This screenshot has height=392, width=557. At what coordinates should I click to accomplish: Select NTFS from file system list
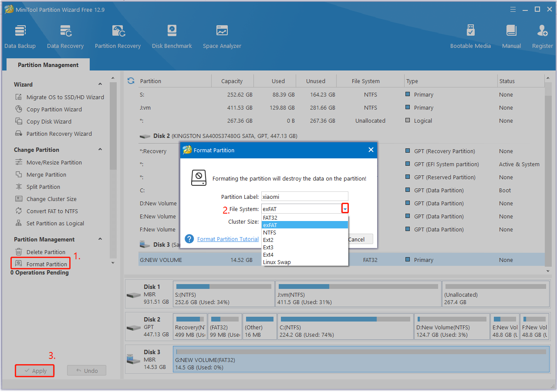pos(305,232)
